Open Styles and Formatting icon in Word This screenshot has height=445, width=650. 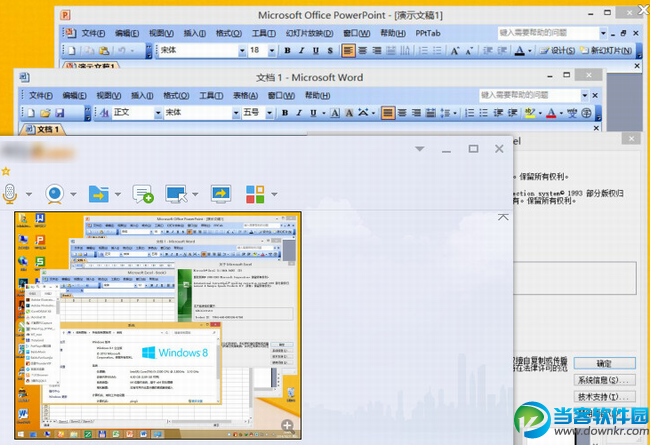tap(105, 113)
